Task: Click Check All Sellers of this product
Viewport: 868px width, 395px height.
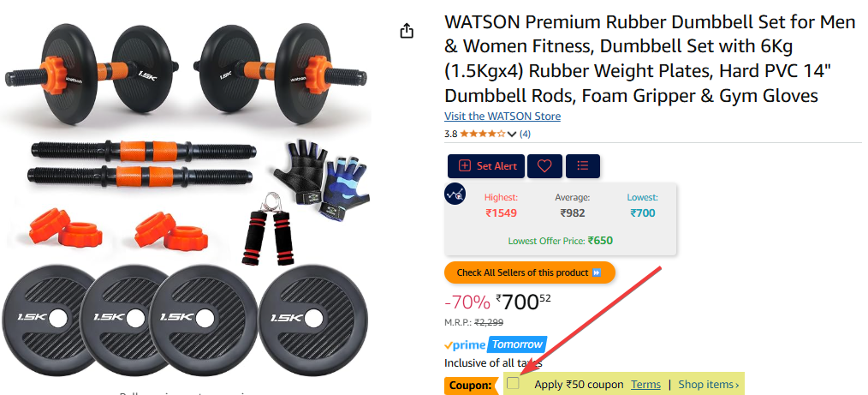Action: (529, 272)
